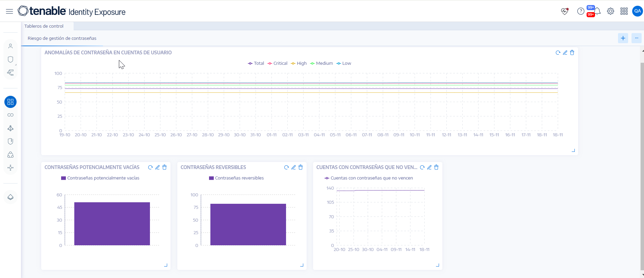Click the CUENTAS CON CONTRASEÑAS QUE NO VEN... title
The image size is (644, 278).
click(x=367, y=167)
